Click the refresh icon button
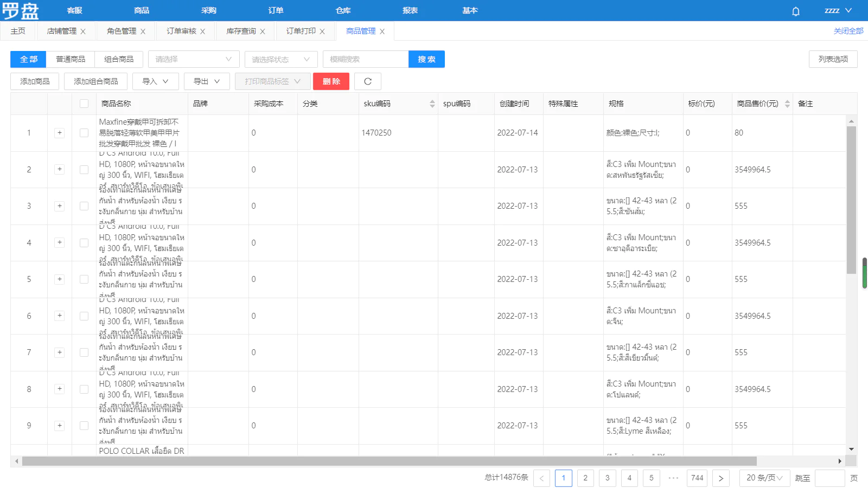The width and height of the screenshot is (868, 488). 367,81
